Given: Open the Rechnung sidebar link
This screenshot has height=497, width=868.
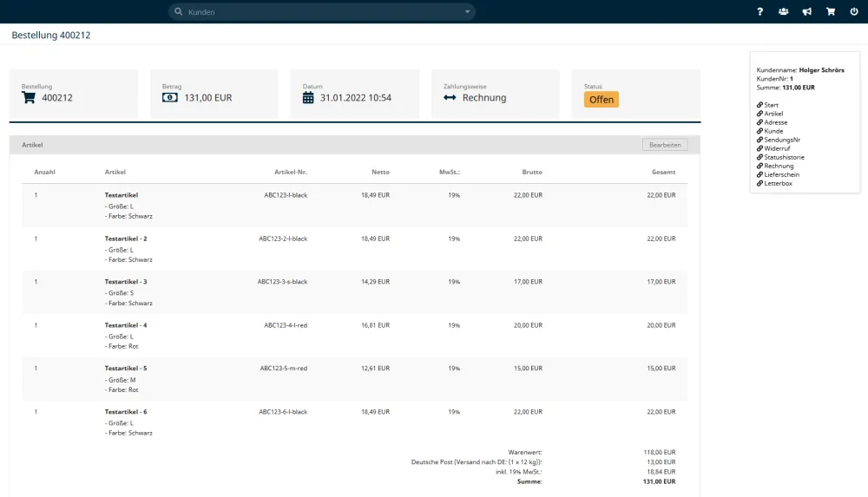Looking at the screenshot, I should [779, 166].
